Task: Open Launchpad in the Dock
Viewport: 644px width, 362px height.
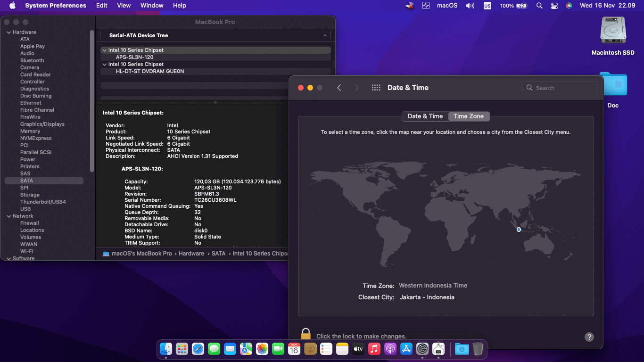Action: pyautogui.click(x=182, y=349)
